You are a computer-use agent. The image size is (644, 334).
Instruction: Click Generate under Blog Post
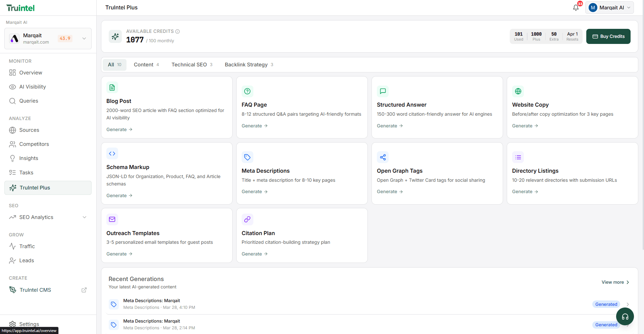(119, 129)
